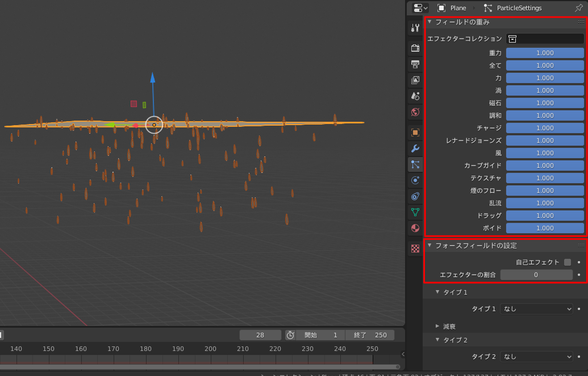Open the Texture properties checkerboard icon
Screen dimensions: 588x376
pyautogui.click(x=415, y=249)
